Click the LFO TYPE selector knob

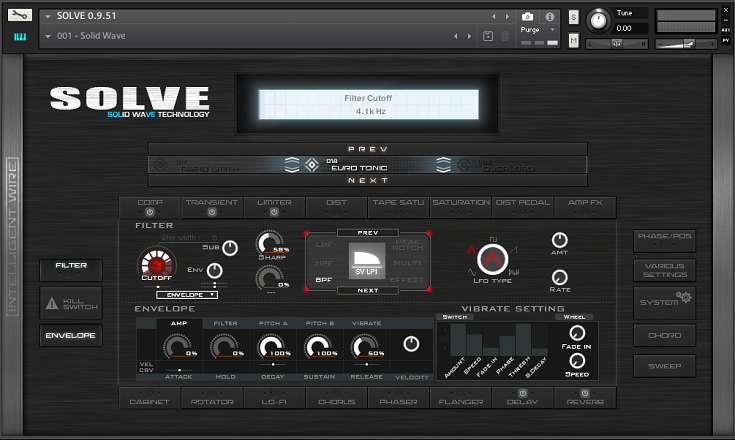(x=492, y=259)
